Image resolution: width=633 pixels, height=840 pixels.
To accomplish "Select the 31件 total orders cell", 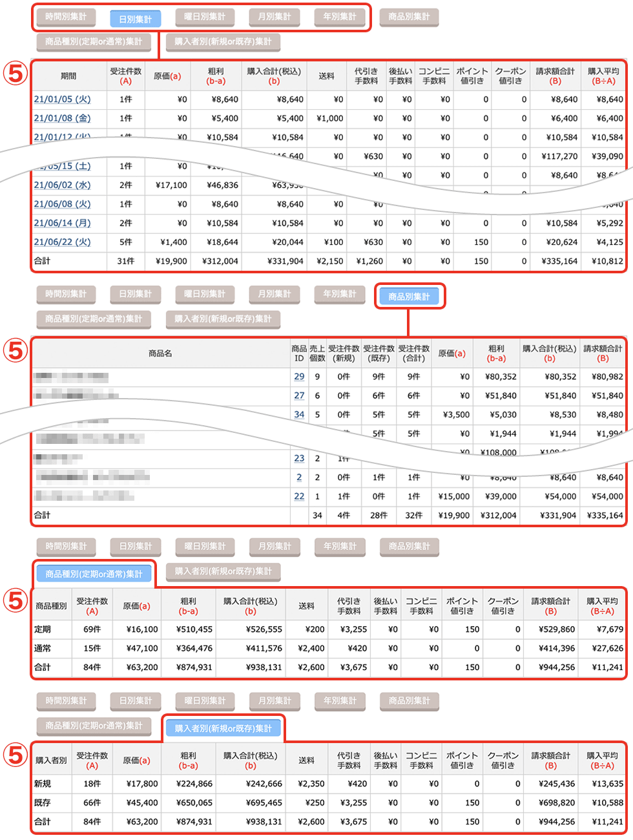I will point(126,261).
